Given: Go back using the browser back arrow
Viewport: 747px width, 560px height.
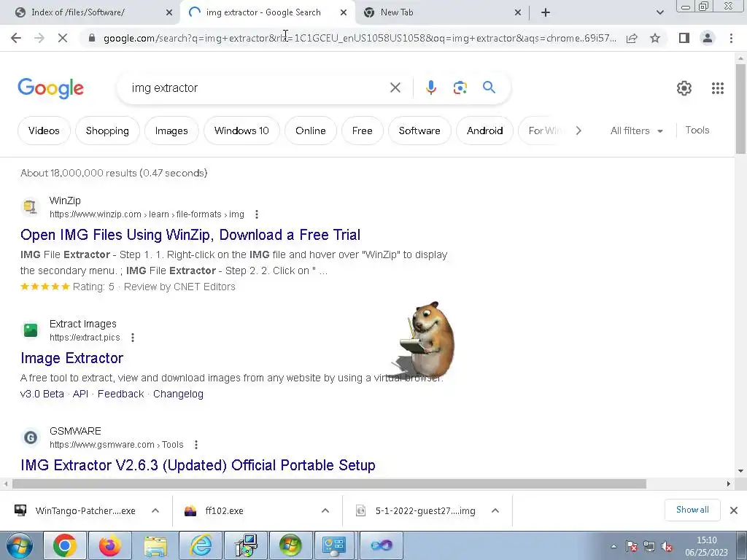Looking at the screenshot, I should click(16, 38).
